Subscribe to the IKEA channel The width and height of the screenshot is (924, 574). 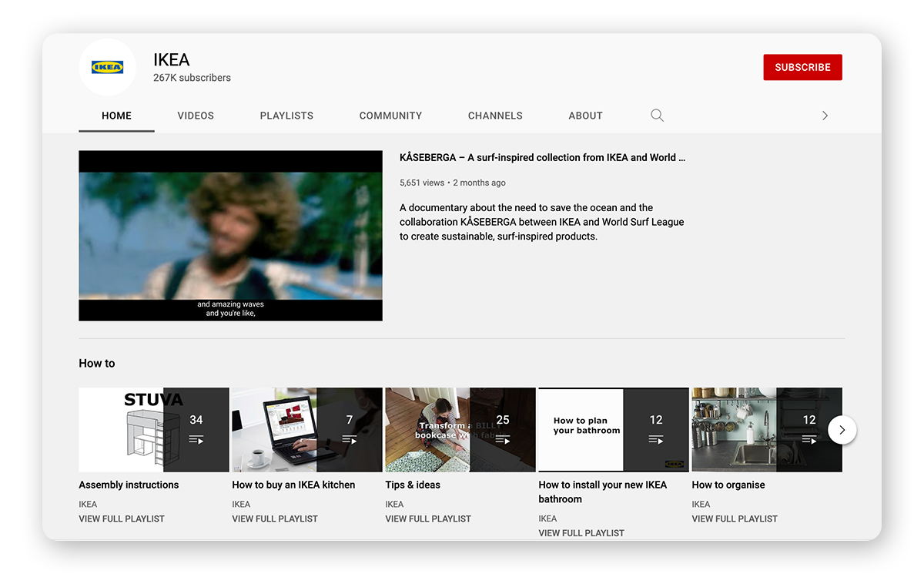pos(802,67)
